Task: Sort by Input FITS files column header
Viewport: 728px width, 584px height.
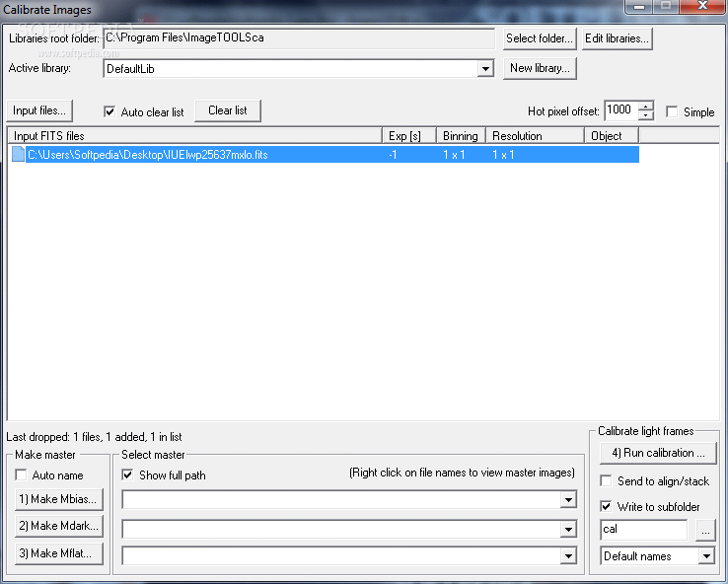Action: 195,136
